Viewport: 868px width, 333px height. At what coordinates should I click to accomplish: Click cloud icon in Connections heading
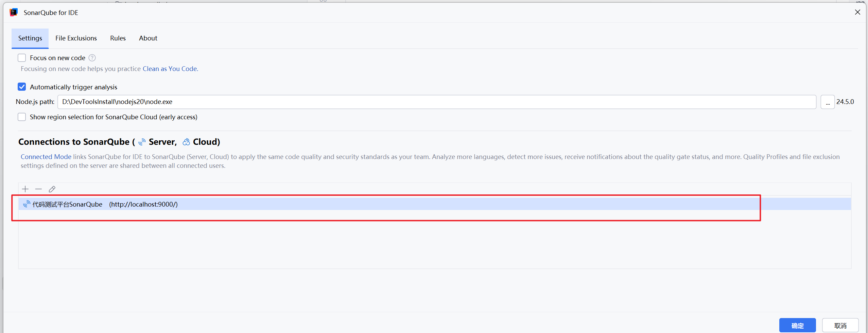click(x=186, y=142)
